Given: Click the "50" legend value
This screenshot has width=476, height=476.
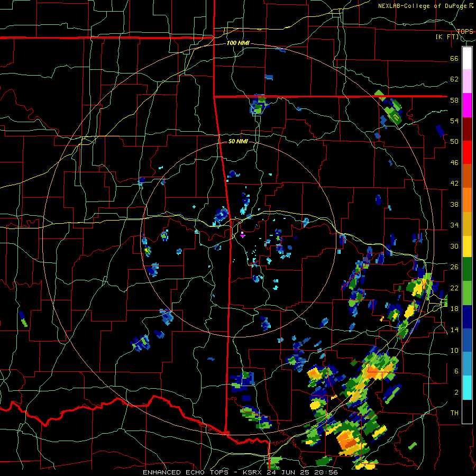Looking at the screenshot, I should coord(454,141).
